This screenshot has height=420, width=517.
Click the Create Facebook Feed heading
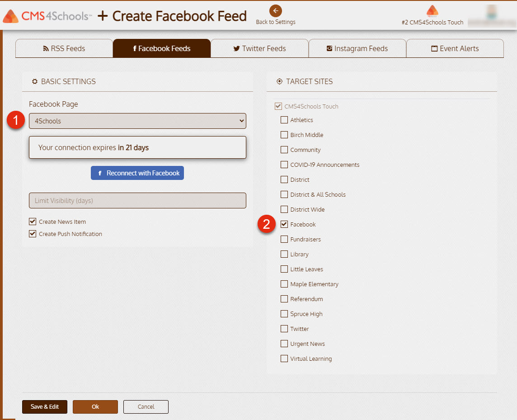(179, 16)
